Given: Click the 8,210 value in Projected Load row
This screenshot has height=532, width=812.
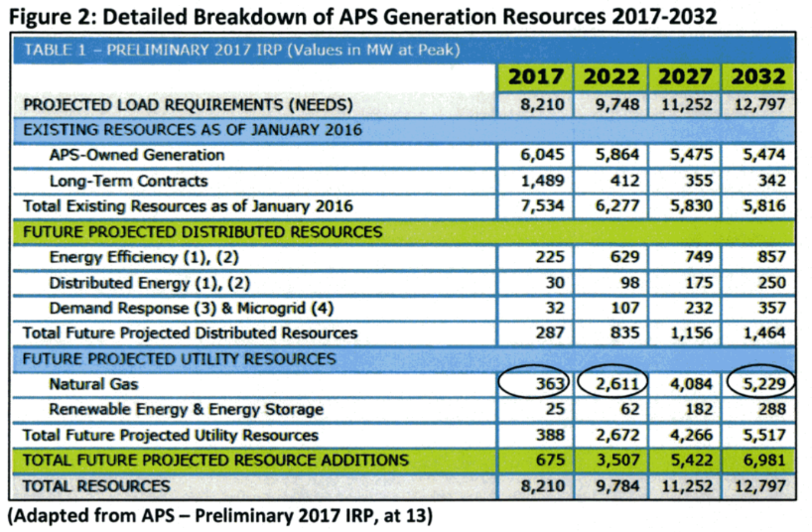Looking at the screenshot, I should 542,104.
